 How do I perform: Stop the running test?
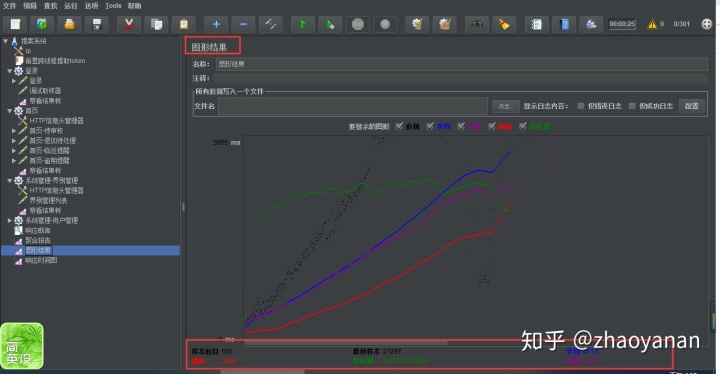358,24
